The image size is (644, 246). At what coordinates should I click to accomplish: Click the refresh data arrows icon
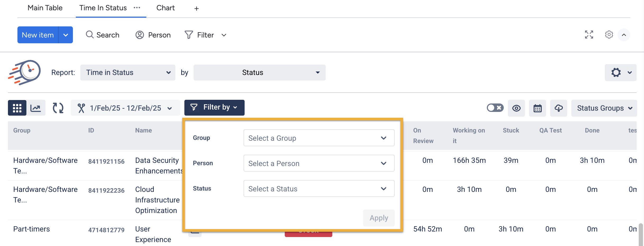(x=58, y=108)
